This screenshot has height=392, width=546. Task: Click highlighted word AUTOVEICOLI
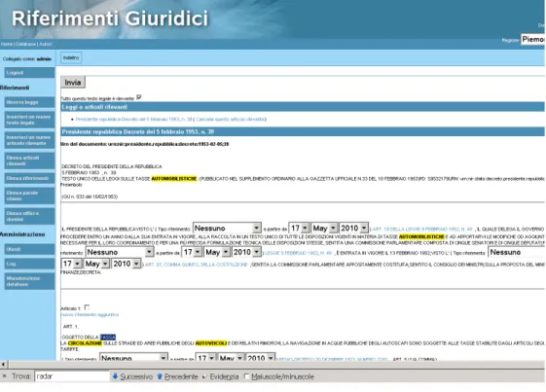coord(211,343)
